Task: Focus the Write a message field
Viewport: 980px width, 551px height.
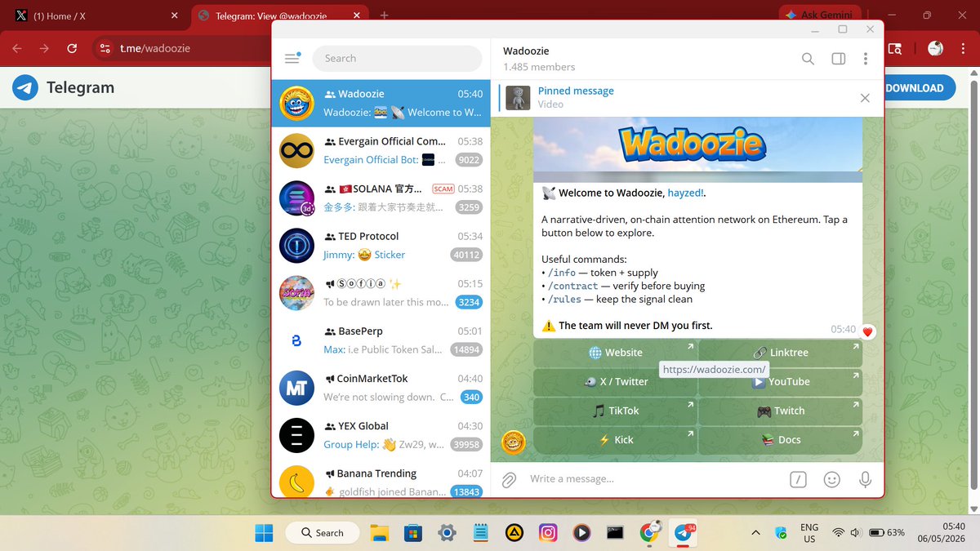Action: [x=653, y=479]
